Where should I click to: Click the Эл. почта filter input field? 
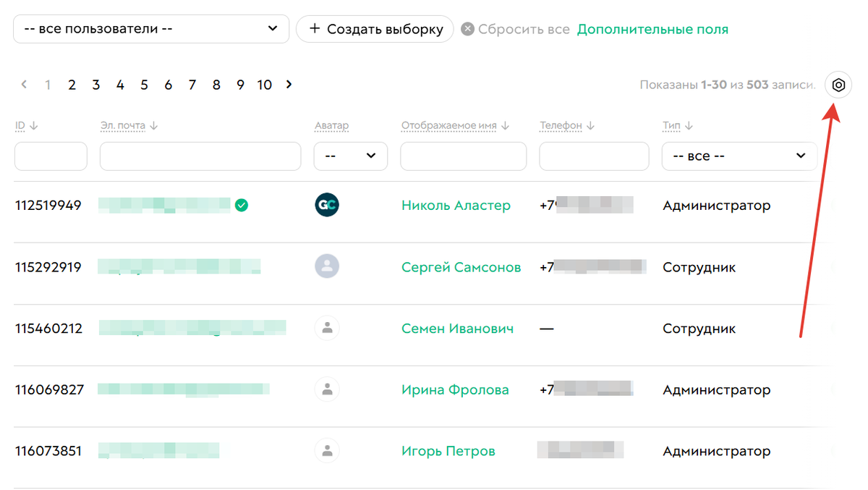point(200,156)
